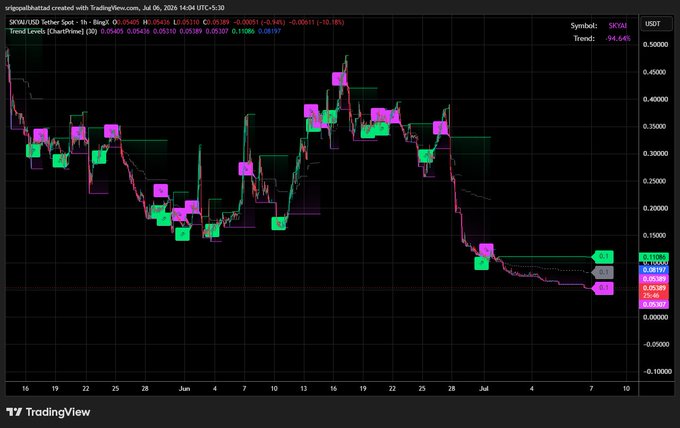The height and width of the screenshot is (428, 680).
Task: Click the 'Symbol:' label in the info table
Action: (x=584, y=26)
